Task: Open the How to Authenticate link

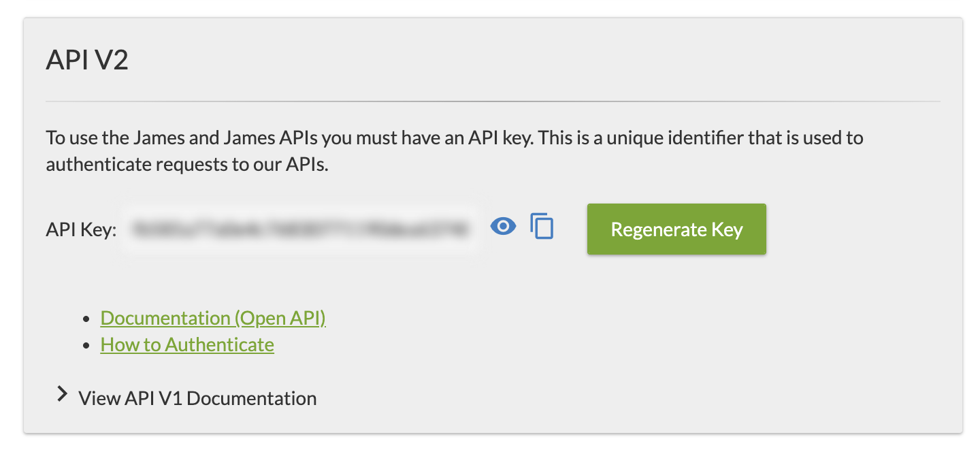Action: 187,344
